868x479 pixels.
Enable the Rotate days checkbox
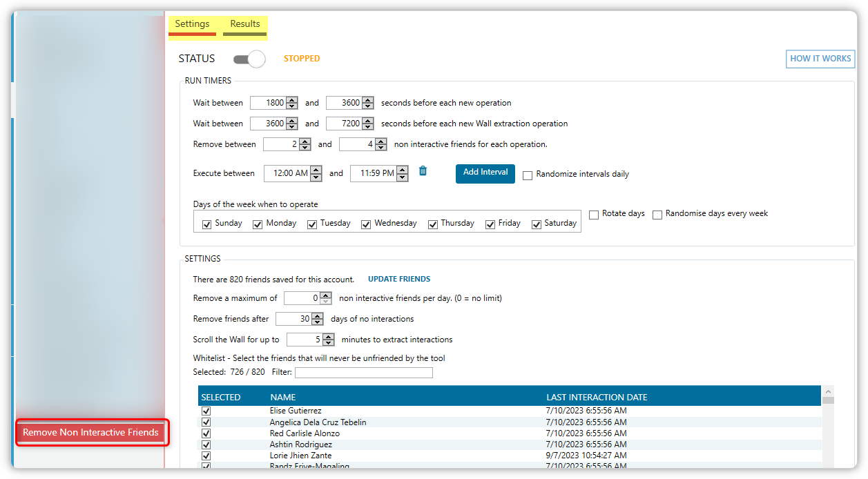594,215
